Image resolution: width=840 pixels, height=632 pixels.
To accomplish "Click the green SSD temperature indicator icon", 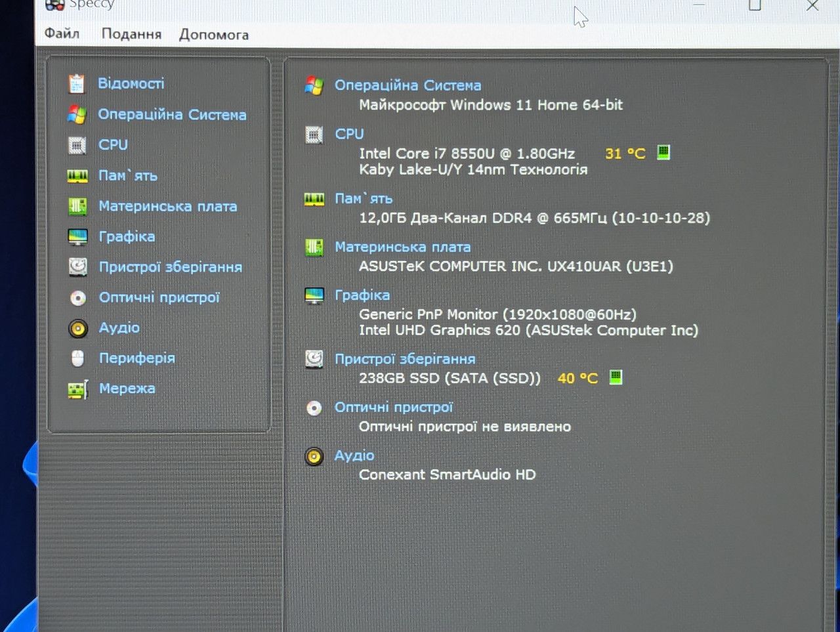I will [x=616, y=377].
